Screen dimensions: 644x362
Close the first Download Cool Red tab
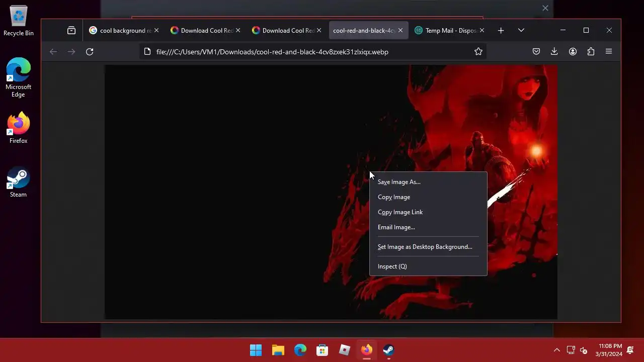click(x=238, y=31)
